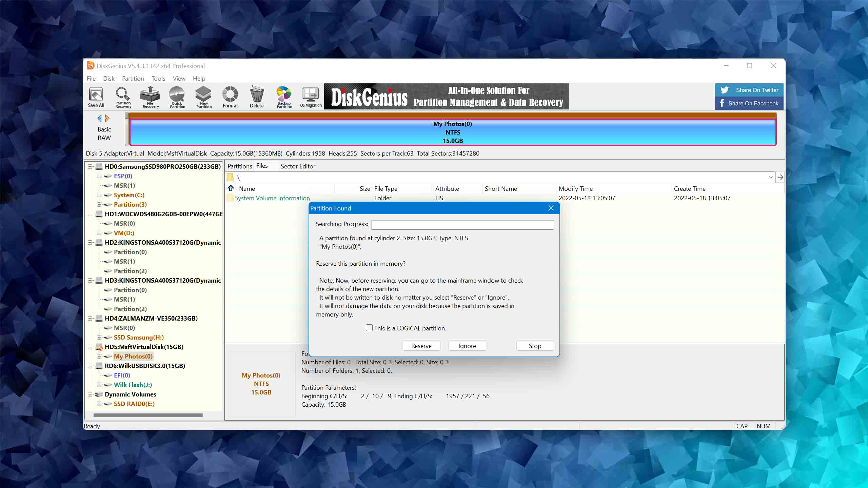Viewport: 868px width, 488px height.
Task: Open the View menu
Action: pos(179,79)
